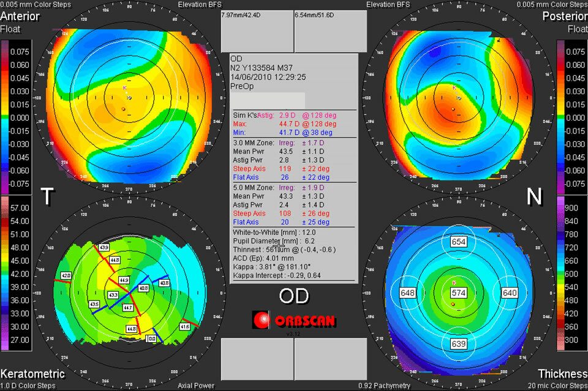The image size is (588, 391).
Task: Click the 'Thickness' map title
Action: [x=563, y=374]
